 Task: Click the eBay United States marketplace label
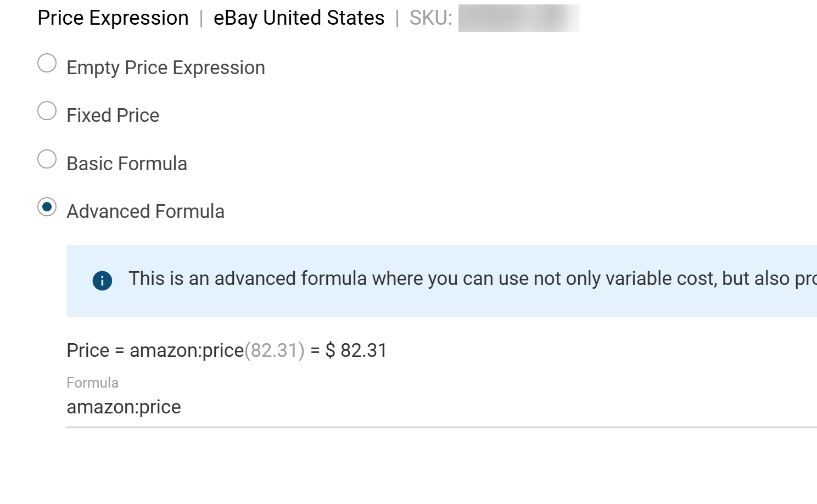click(x=299, y=18)
